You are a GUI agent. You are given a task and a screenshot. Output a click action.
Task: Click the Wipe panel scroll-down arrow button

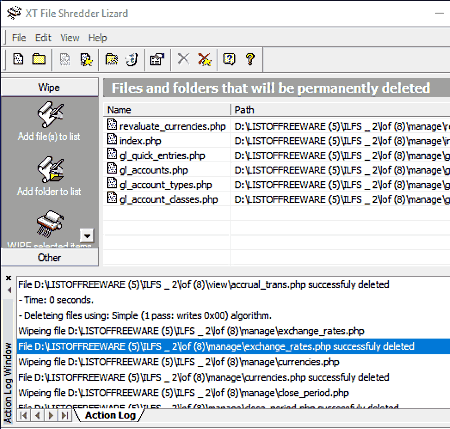click(x=87, y=236)
